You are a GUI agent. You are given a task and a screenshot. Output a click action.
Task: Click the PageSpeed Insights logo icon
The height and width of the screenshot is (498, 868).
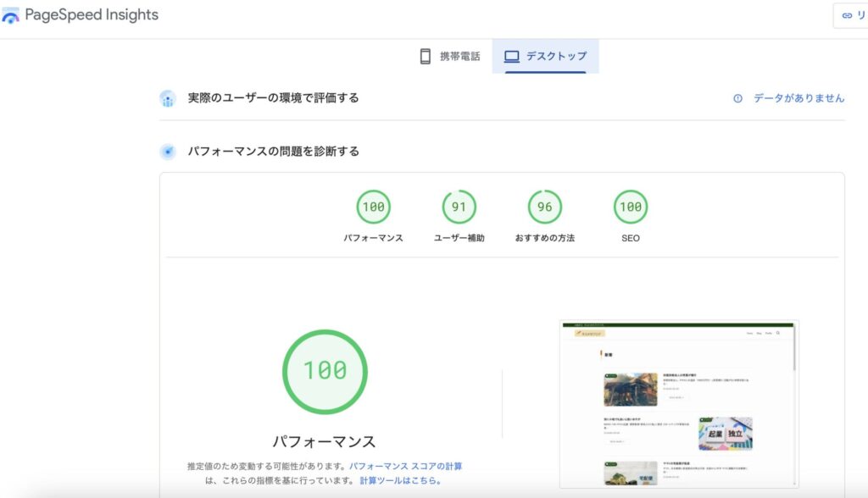[11, 16]
